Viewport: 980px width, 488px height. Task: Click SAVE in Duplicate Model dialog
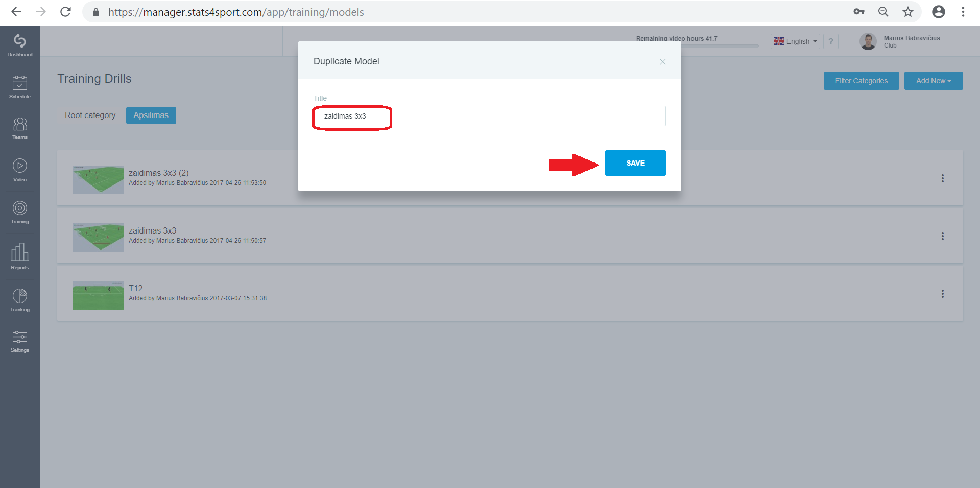point(635,163)
